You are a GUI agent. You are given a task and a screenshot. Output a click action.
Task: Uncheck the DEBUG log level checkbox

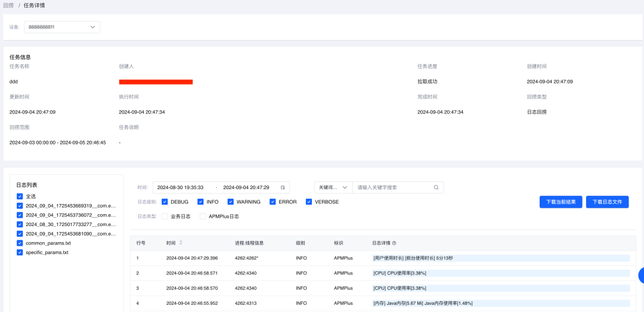click(x=165, y=202)
